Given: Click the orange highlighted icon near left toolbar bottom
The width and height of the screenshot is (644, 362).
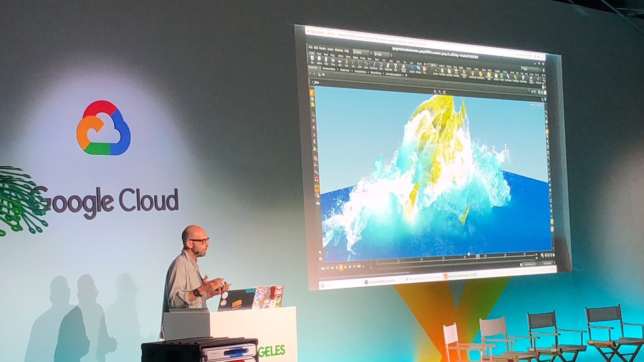Looking at the screenshot, I should (317, 188).
